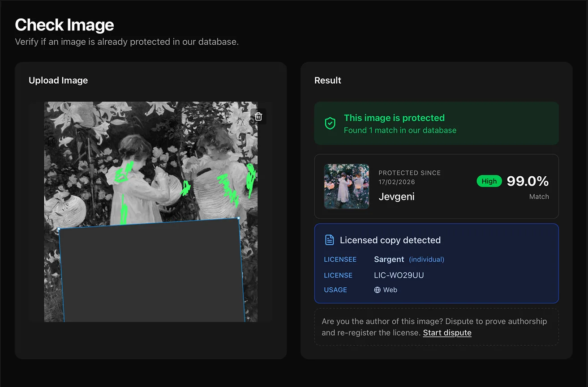588x387 pixels.
Task: Click the document icon beside Licensed copy detected
Action: coord(330,240)
